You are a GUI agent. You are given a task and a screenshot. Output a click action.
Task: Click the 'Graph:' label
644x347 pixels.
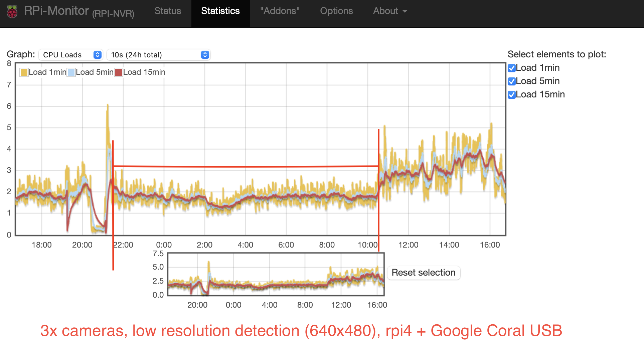[21, 54]
